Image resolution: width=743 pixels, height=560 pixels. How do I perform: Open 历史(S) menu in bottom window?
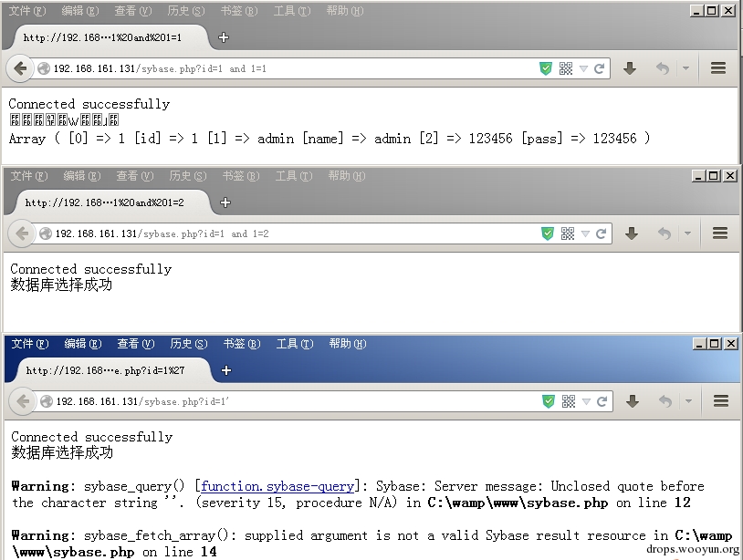[x=189, y=344]
